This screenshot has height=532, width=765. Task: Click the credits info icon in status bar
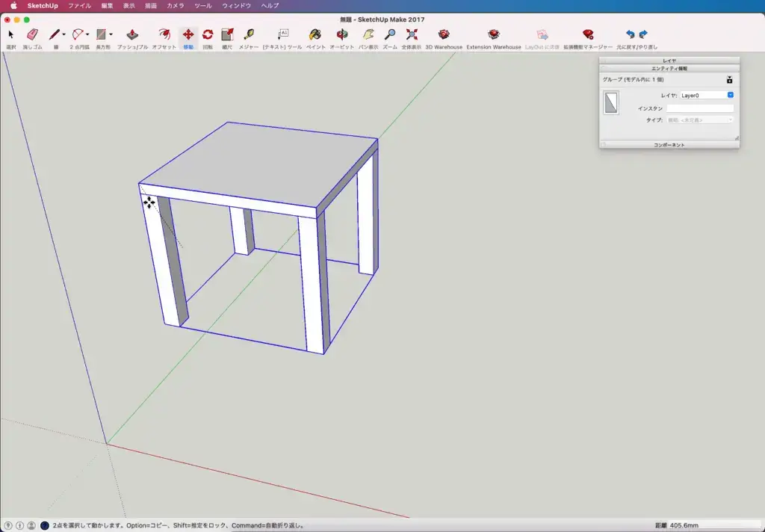[x=20, y=526]
